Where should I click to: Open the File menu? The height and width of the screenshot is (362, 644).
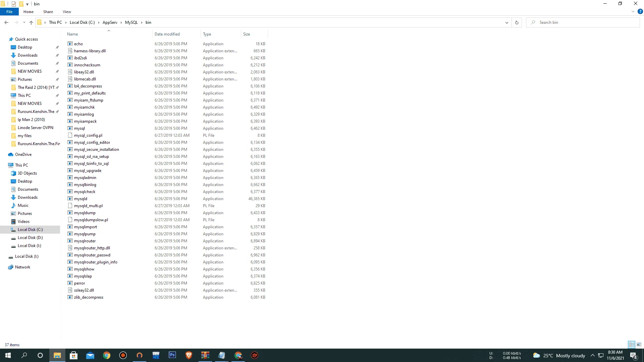pos(9,12)
